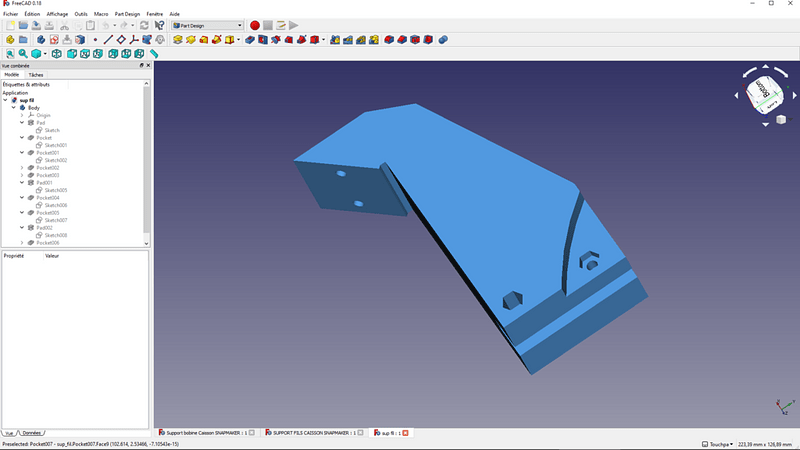
Task: Select the Revolution feature tool
Action: (x=190, y=40)
